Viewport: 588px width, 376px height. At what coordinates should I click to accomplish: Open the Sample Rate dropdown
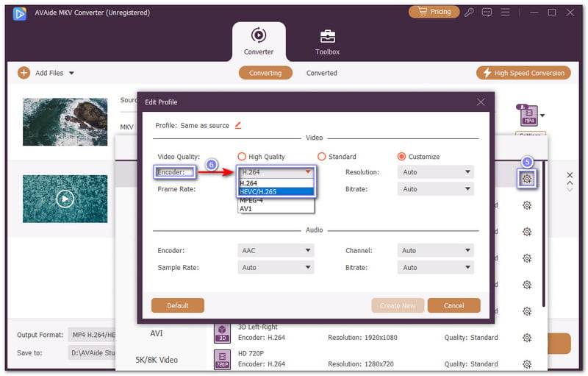[276, 268]
